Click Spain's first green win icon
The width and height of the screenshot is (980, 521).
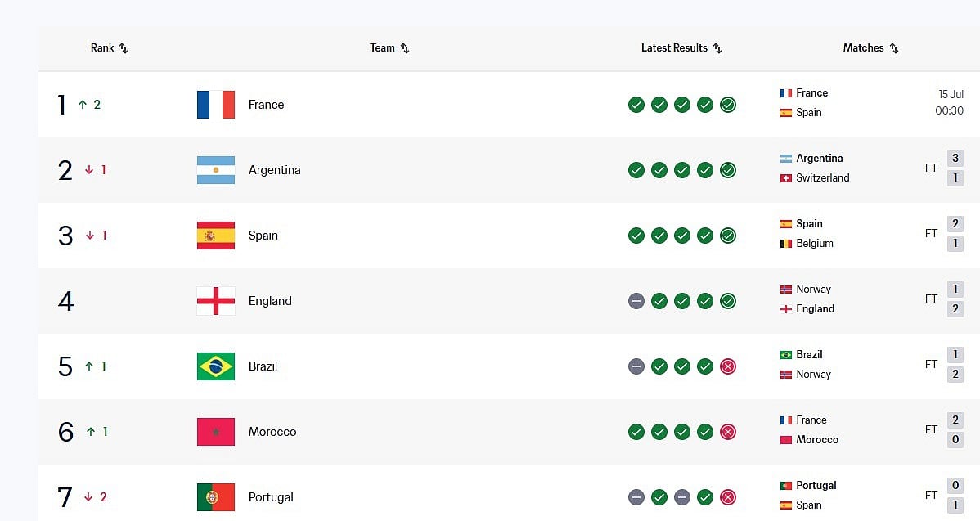(x=636, y=236)
